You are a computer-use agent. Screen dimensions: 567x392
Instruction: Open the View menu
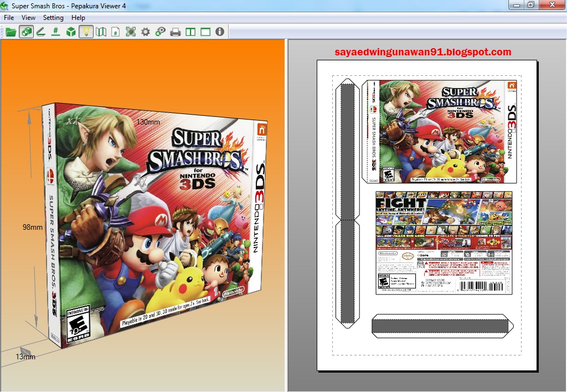[28, 17]
